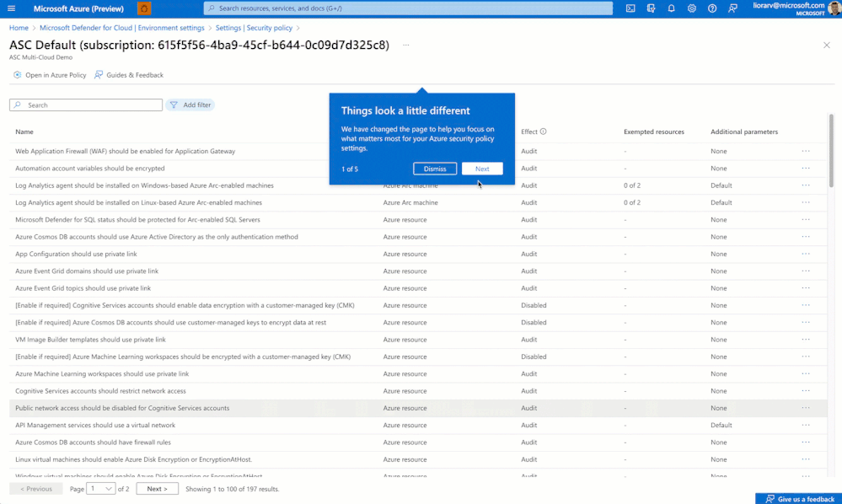Click the orange preview bug icon

[x=144, y=8]
